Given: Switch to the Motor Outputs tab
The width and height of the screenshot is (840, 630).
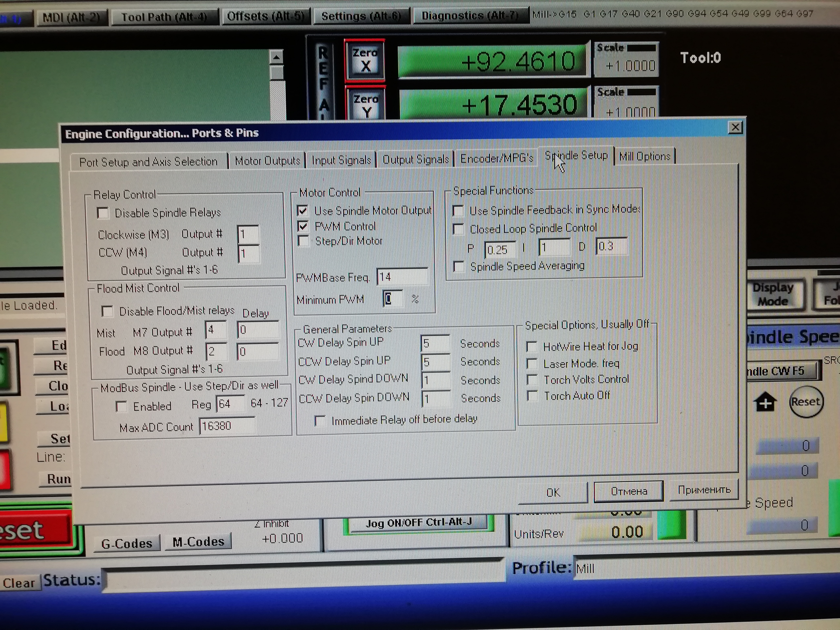Looking at the screenshot, I should pyautogui.click(x=267, y=161).
